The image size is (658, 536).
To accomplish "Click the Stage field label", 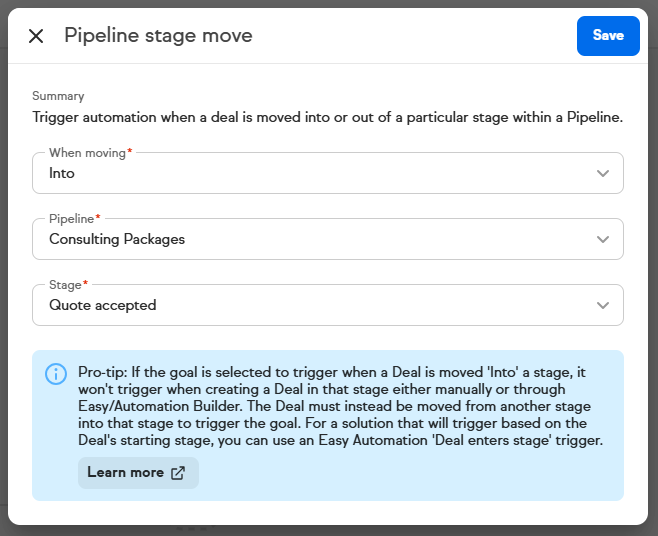I will point(67,285).
